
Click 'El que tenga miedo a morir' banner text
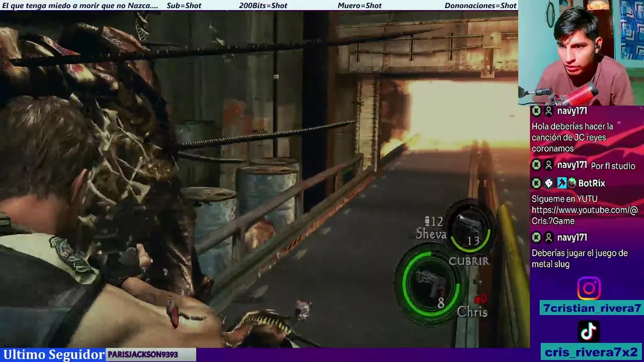pyautogui.click(x=80, y=6)
